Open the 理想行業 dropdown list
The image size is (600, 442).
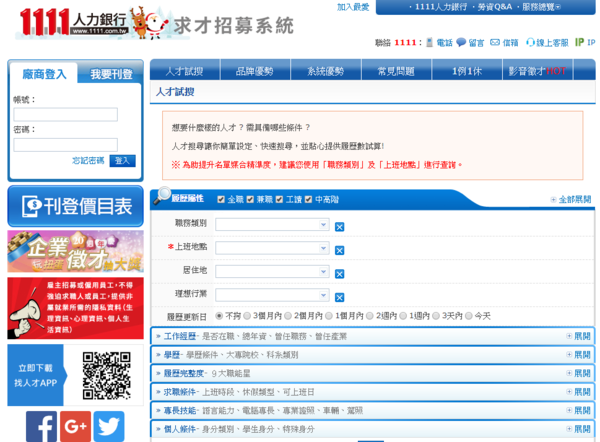272,295
